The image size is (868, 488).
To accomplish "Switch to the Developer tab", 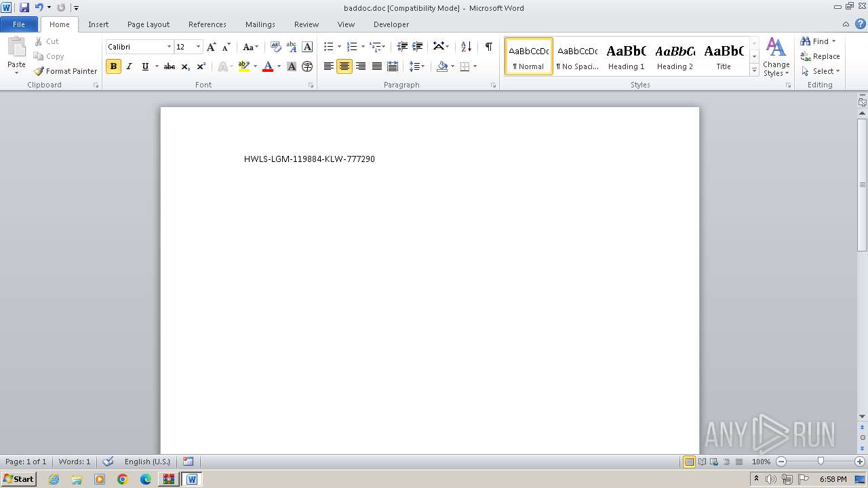I will pyautogui.click(x=391, y=24).
